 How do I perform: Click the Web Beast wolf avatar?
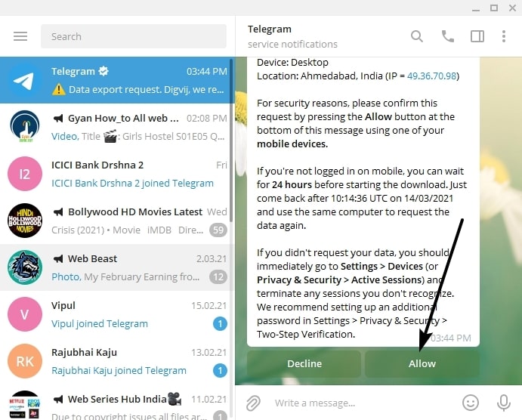click(25, 267)
